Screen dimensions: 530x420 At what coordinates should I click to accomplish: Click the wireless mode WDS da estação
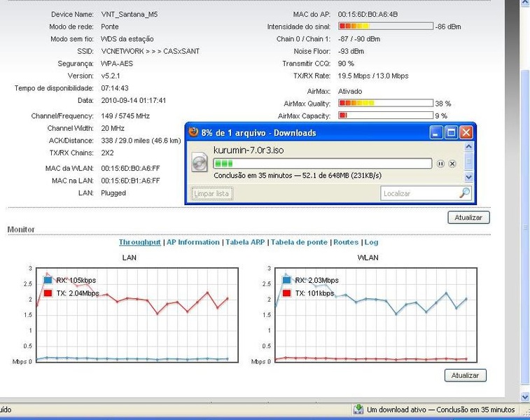click(127, 39)
